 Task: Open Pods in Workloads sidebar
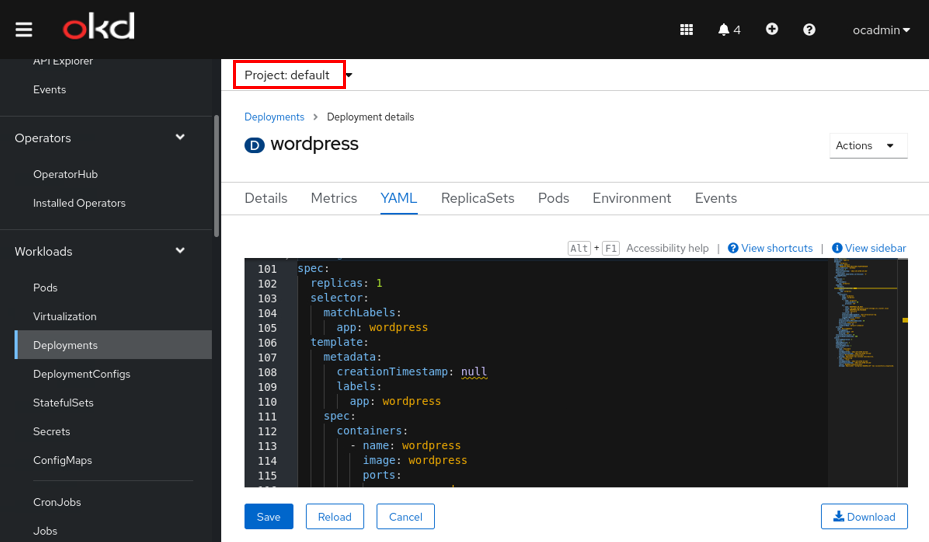pos(45,287)
